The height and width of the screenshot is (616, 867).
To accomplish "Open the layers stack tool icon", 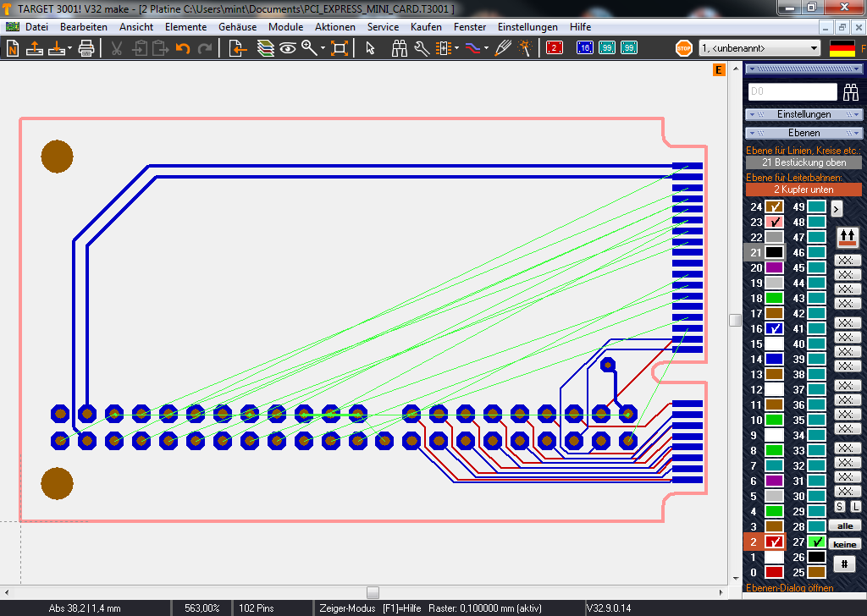I will [266, 48].
